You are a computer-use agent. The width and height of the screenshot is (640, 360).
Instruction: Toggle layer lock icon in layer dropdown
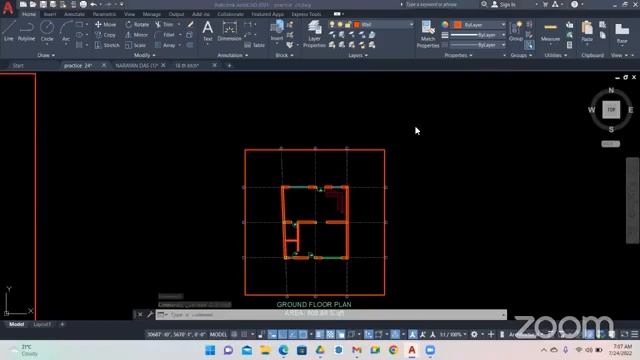pos(348,24)
